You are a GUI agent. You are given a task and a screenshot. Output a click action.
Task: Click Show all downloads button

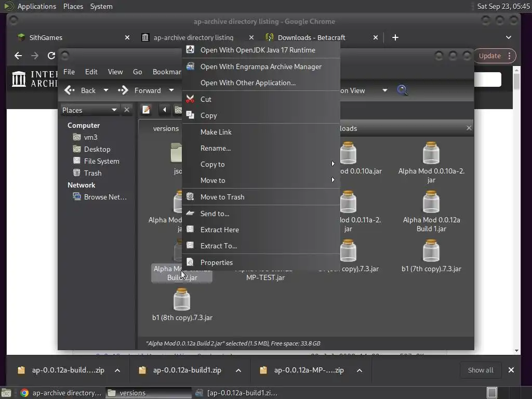481,370
